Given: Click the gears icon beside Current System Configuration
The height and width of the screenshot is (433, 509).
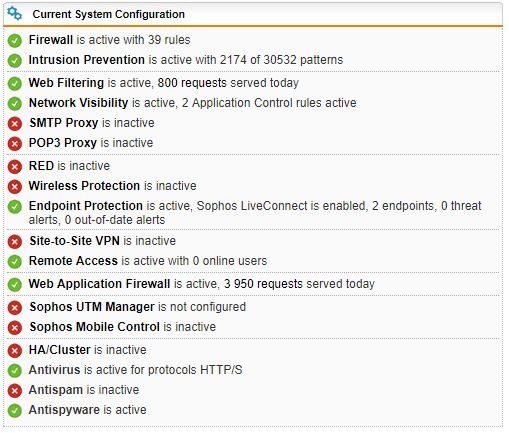Looking at the screenshot, I should click(15, 14).
